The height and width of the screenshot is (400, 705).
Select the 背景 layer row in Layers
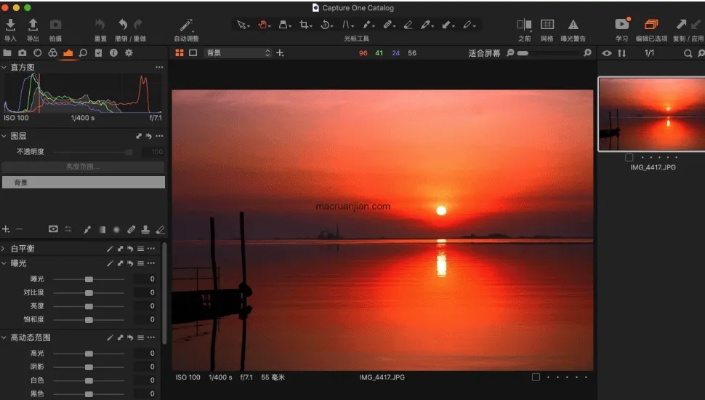click(83, 183)
